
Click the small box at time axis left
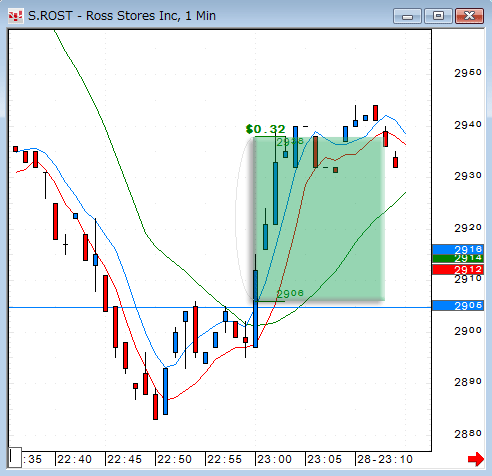click(15, 457)
